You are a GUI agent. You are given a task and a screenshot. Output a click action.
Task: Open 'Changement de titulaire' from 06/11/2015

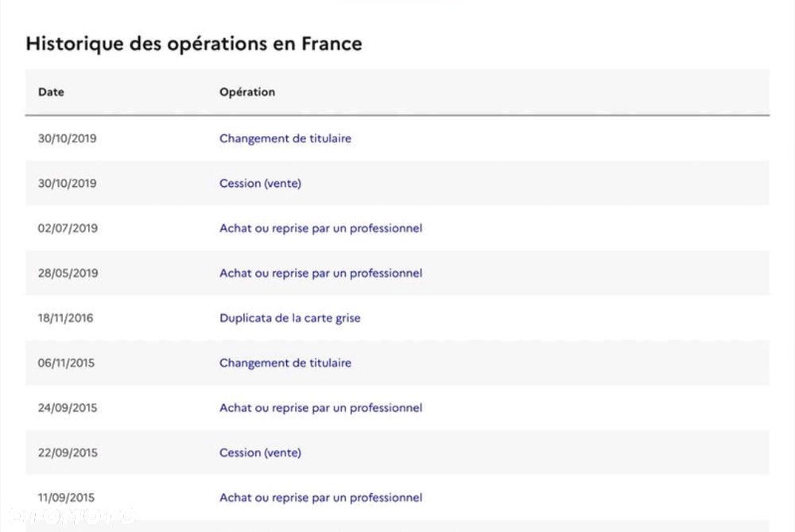pyautogui.click(x=285, y=363)
